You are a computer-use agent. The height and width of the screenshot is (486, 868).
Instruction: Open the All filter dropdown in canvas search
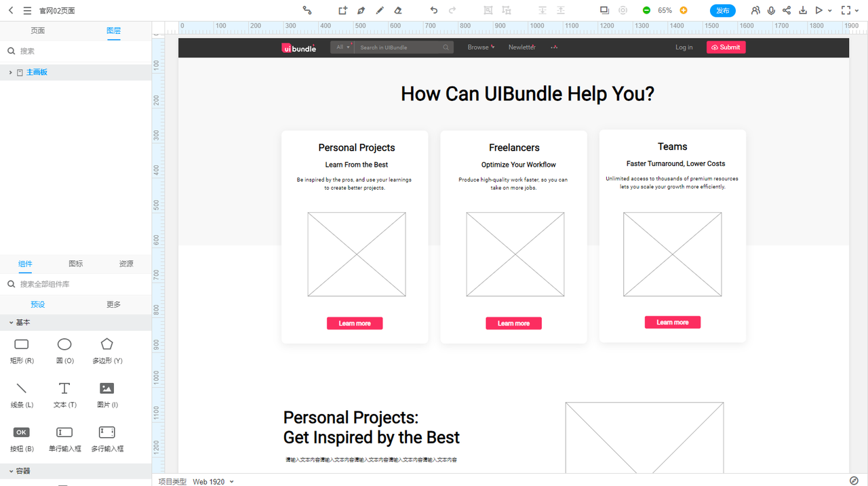(x=342, y=47)
